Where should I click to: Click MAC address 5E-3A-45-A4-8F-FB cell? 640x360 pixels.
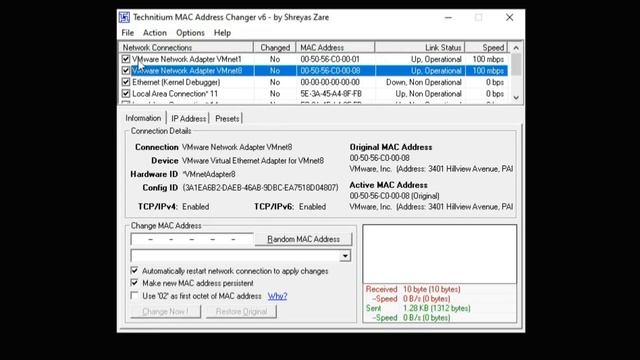331,93
